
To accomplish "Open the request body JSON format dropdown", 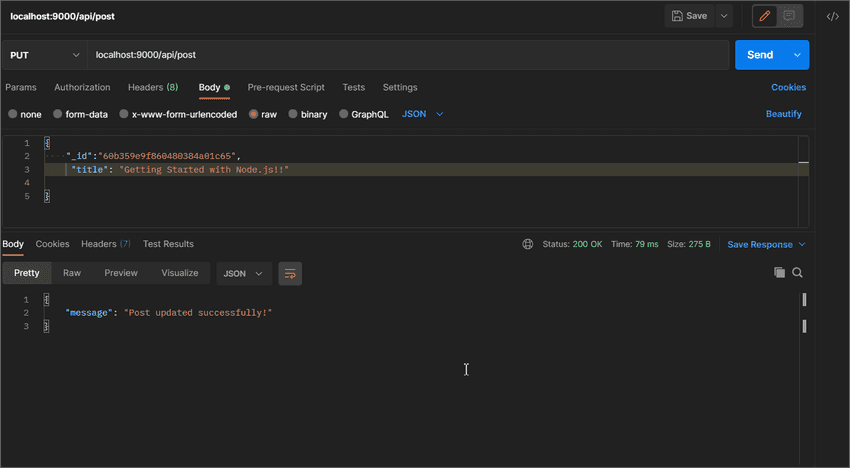I will [423, 114].
